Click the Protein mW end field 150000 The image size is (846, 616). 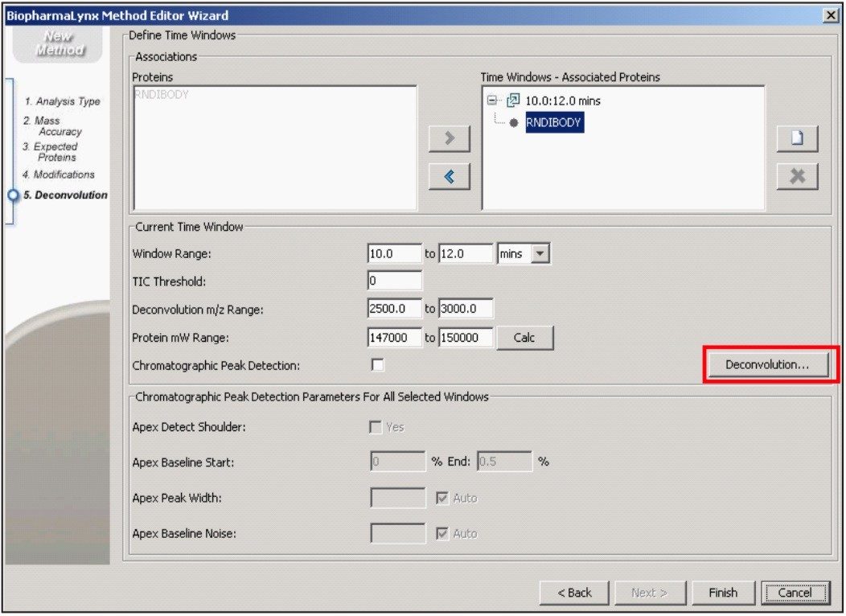pyautogui.click(x=466, y=338)
